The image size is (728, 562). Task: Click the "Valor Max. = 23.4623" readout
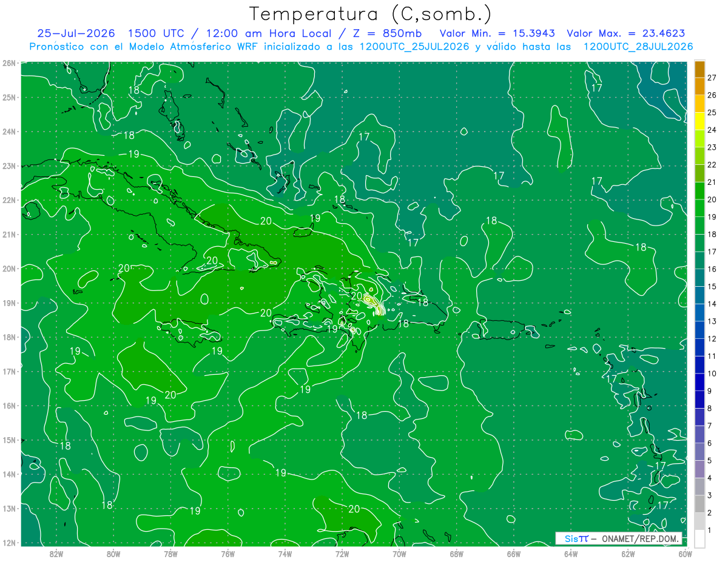coord(626,33)
